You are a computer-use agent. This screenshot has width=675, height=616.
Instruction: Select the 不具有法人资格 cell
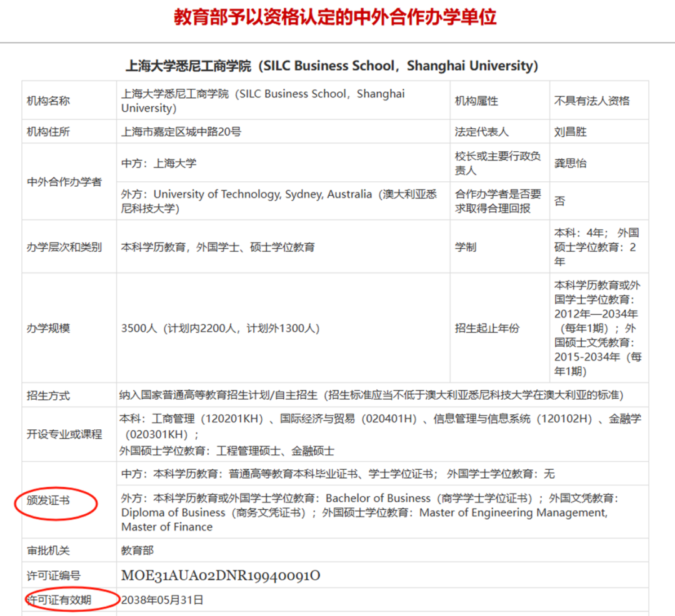tap(599, 100)
